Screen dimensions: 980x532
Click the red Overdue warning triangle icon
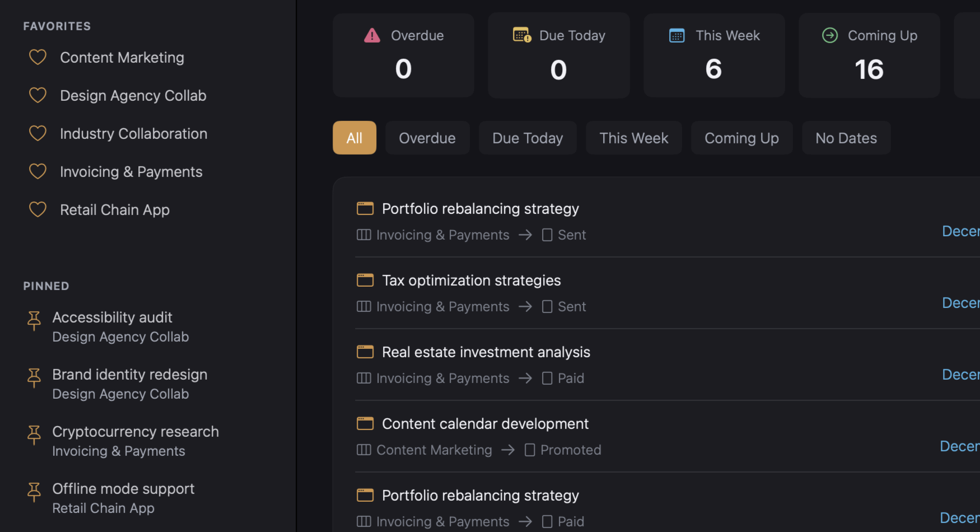[x=372, y=35]
